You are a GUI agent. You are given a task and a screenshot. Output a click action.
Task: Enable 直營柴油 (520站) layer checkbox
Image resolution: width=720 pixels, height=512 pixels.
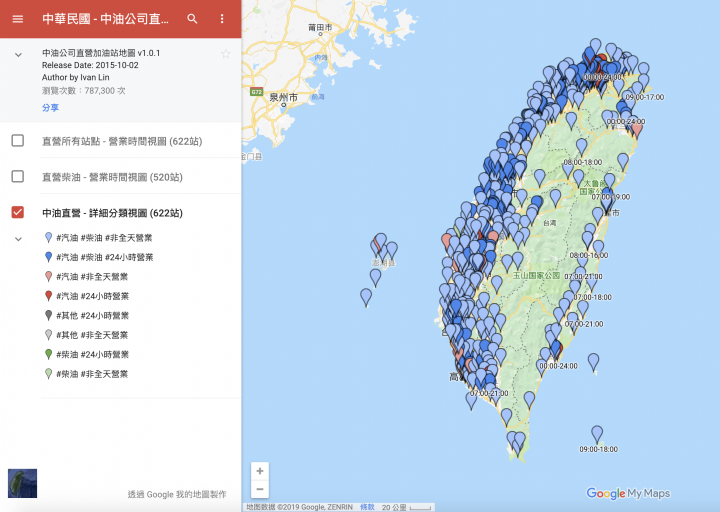point(17,176)
